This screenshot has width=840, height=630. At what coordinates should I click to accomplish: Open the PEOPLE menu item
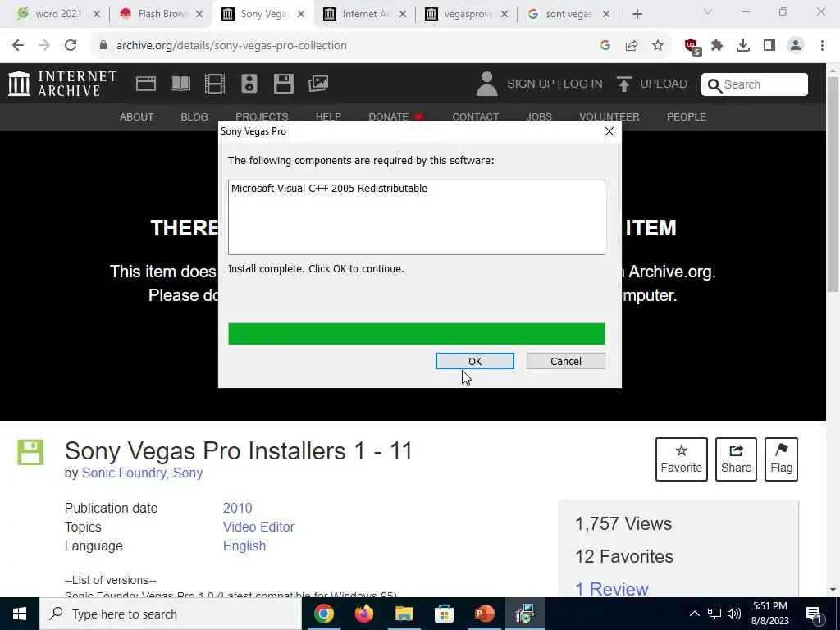pos(687,116)
